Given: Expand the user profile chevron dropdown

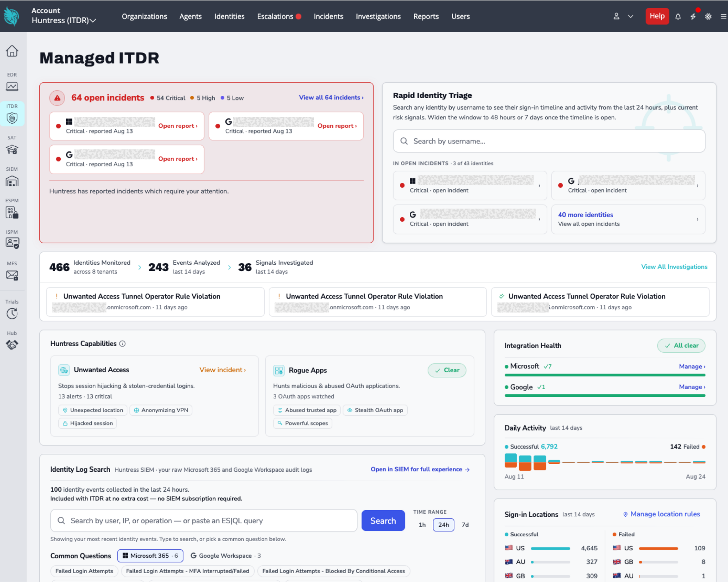Looking at the screenshot, I should point(630,16).
